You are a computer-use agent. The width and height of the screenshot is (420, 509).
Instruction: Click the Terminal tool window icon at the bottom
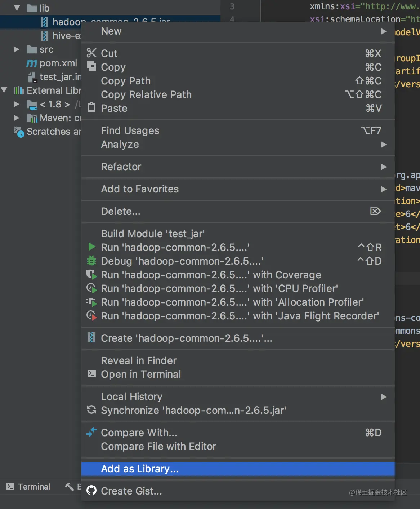10,487
